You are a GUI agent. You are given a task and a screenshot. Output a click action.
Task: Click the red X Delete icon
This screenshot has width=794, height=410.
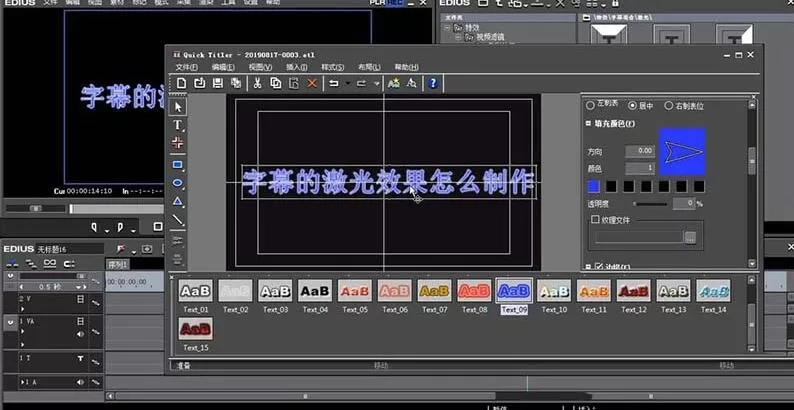pyautogui.click(x=312, y=84)
